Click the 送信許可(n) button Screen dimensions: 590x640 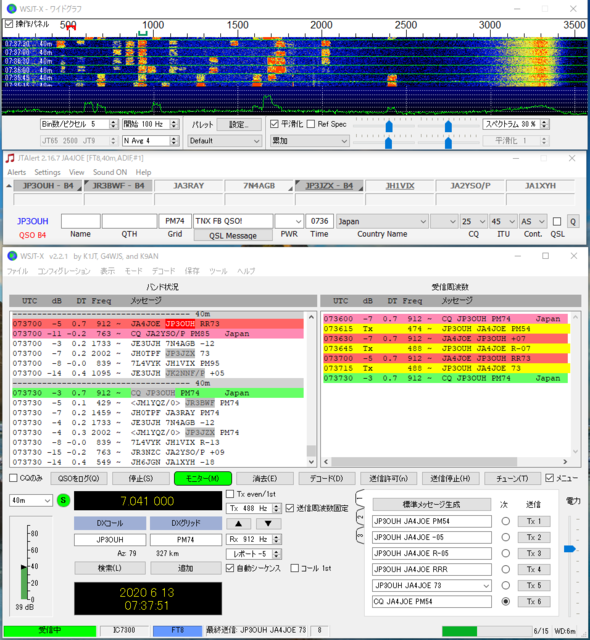(x=388, y=478)
